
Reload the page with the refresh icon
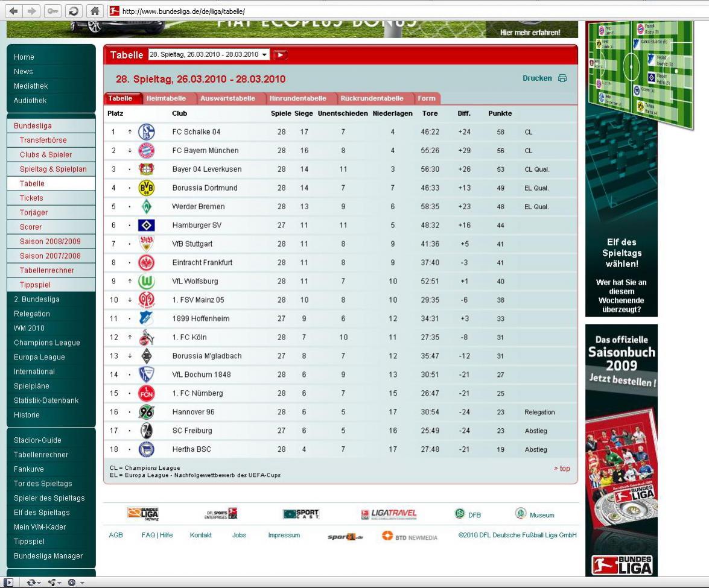click(x=74, y=11)
